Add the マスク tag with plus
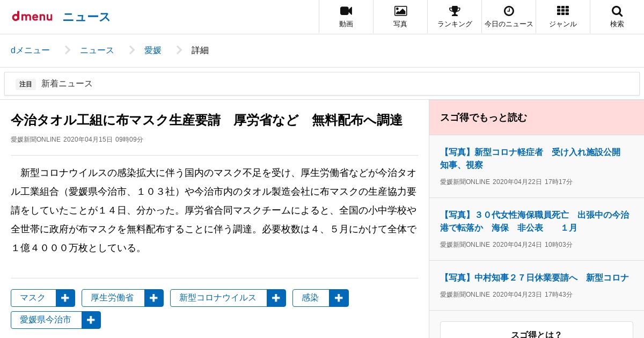The width and height of the screenshot is (644, 338). pos(65,298)
